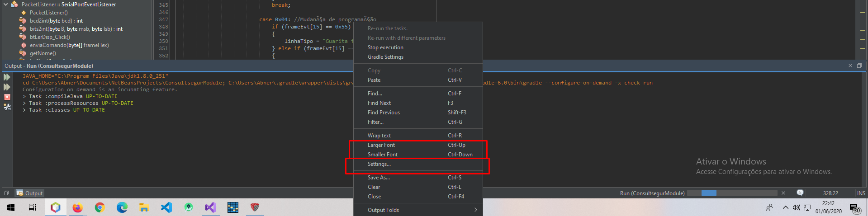868x216 pixels.
Task: Show hidden system tray icons chevron
Action: pos(785,207)
